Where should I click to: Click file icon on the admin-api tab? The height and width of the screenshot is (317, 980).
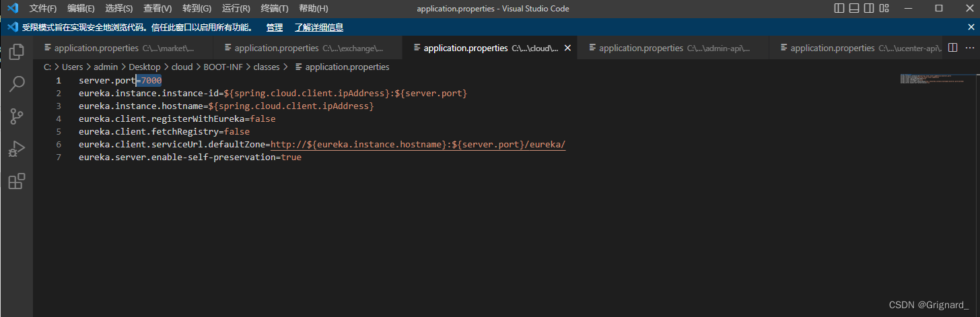tap(592, 48)
